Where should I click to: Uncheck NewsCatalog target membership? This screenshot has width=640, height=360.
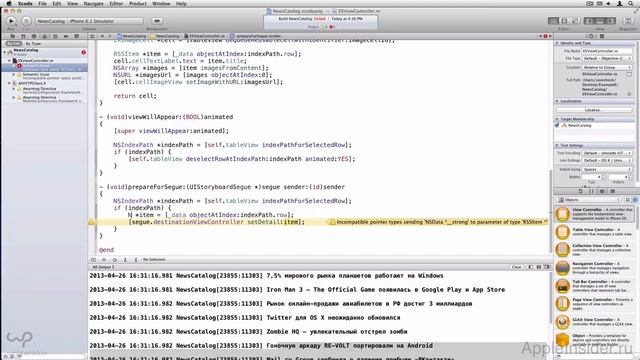[557, 125]
